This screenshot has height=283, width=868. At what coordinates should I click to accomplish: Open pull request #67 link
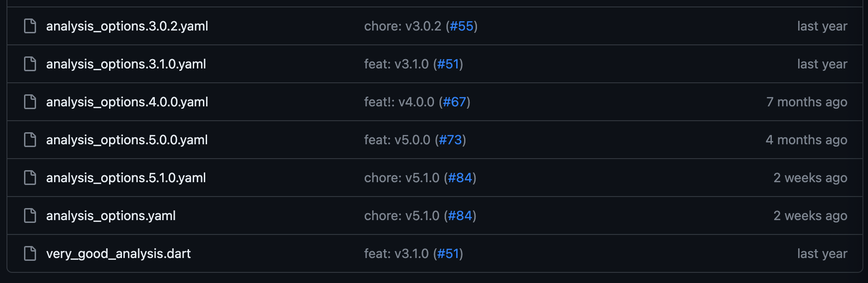click(454, 102)
